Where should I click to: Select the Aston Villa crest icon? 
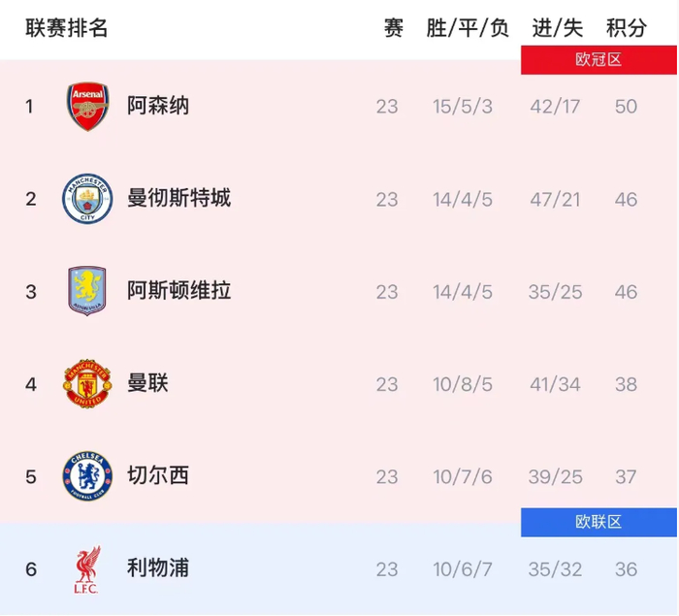[x=88, y=291]
